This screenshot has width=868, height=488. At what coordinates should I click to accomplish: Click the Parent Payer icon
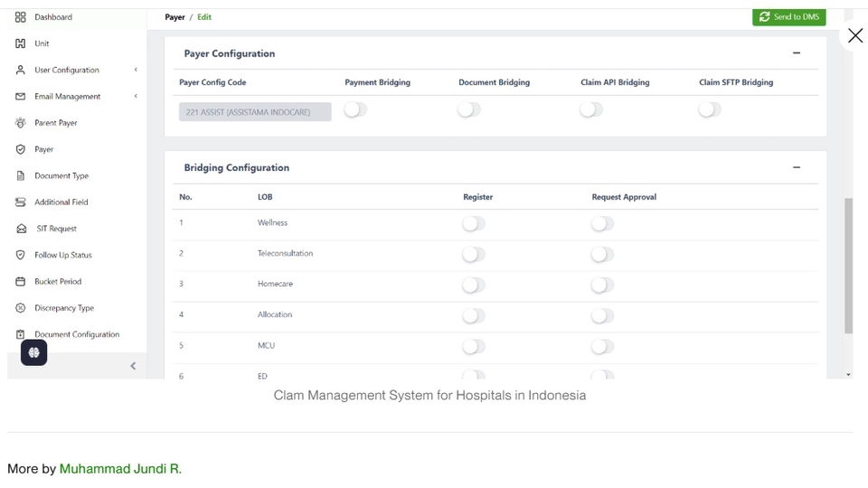coord(21,123)
